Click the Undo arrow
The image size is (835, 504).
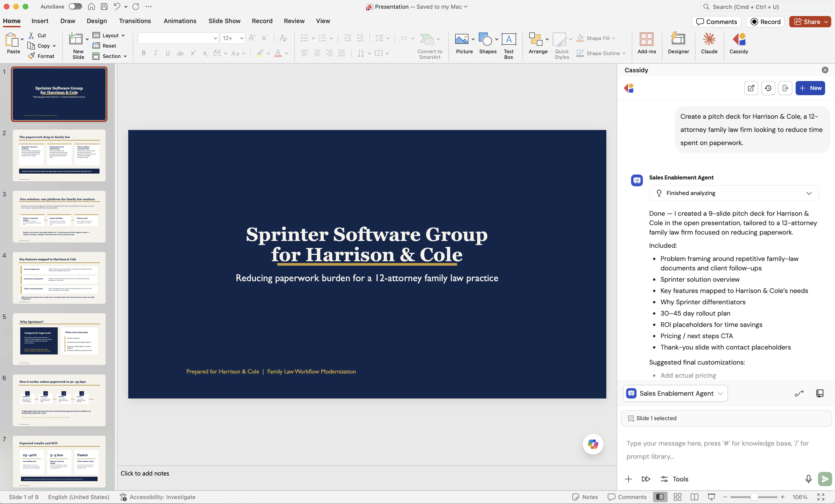click(117, 6)
